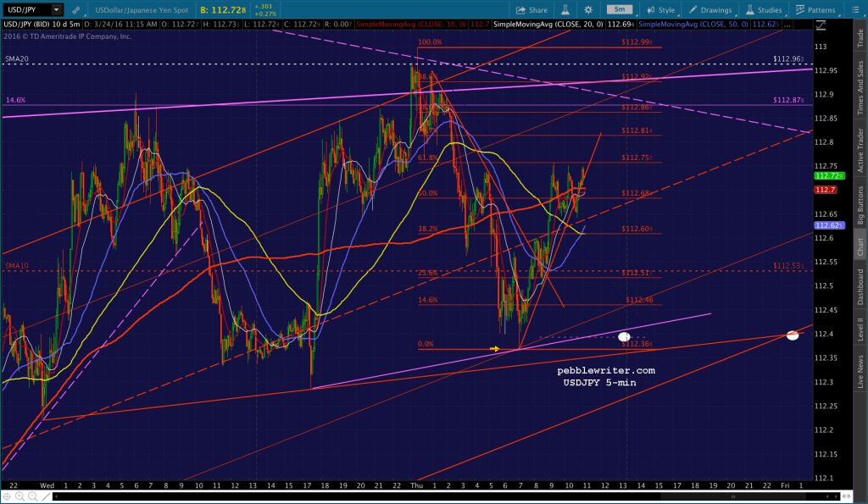Click the drawing line tool icon at bottom left

[x=46, y=496]
